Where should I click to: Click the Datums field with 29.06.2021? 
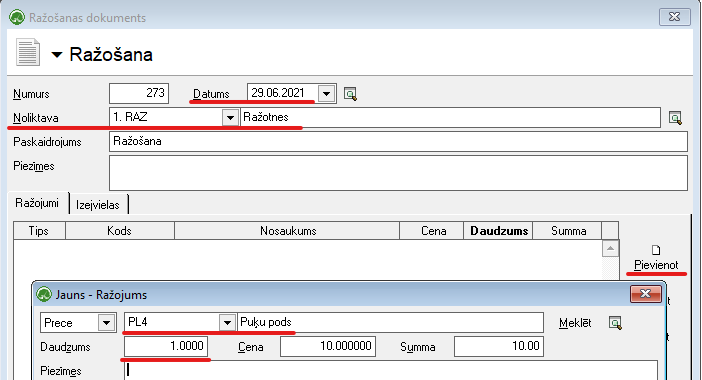coord(283,93)
